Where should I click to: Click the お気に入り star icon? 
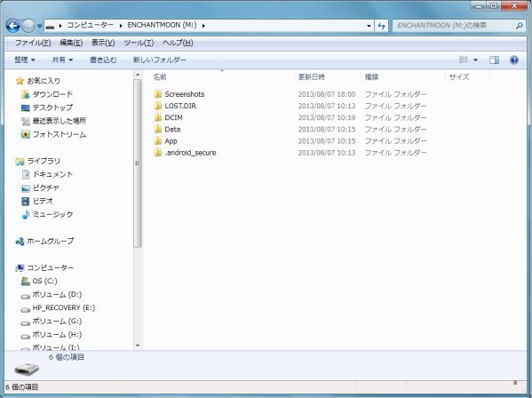[x=20, y=81]
